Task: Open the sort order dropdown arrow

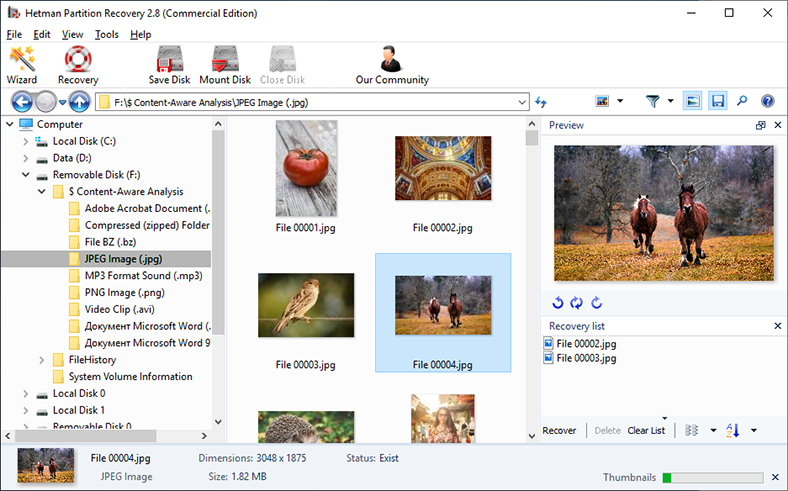Action: point(754,430)
